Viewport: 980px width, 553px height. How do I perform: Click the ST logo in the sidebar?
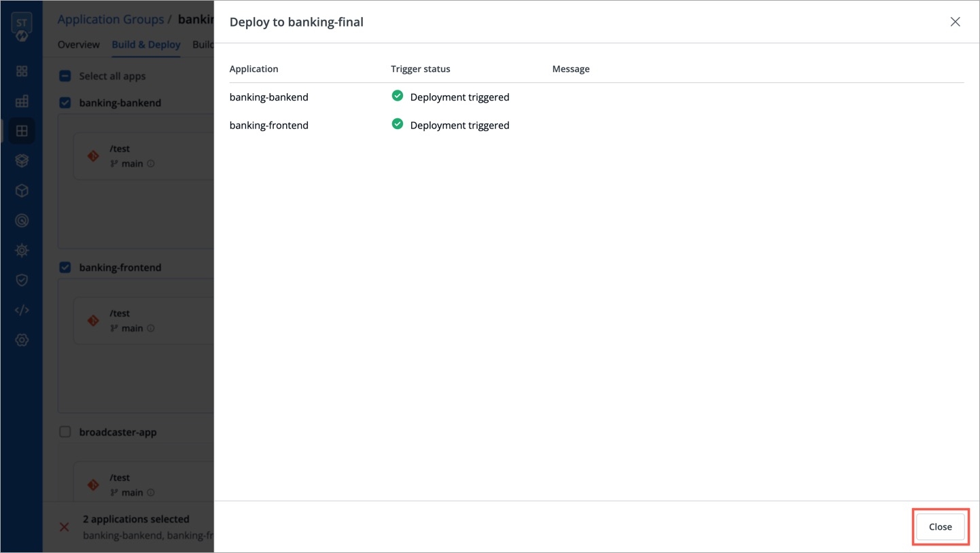[22, 26]
